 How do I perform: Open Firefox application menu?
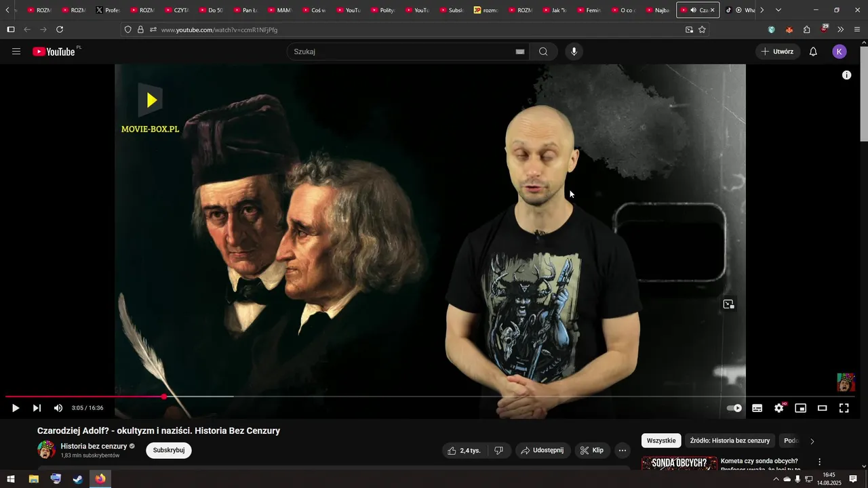pos(858,30)
